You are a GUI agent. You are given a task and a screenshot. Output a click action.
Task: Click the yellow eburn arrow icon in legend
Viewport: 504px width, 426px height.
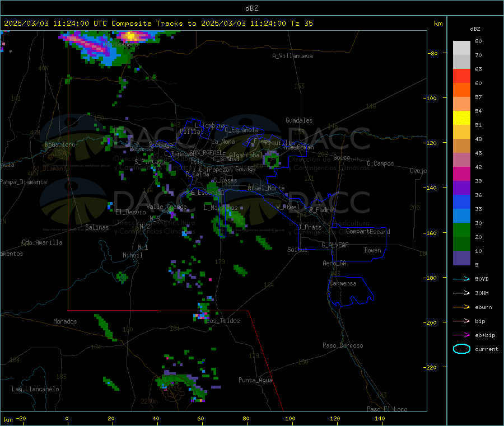coord(461,307)
